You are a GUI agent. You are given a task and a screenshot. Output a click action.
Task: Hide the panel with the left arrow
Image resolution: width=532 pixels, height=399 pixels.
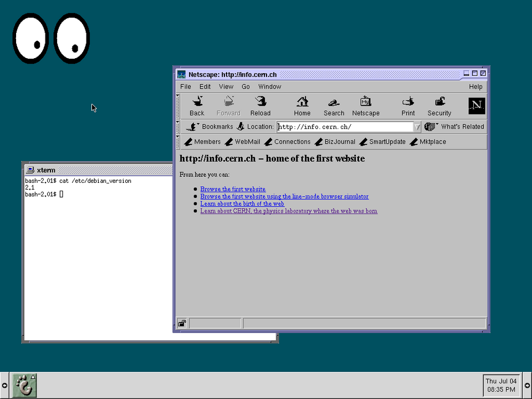click(x=4, y=386)
